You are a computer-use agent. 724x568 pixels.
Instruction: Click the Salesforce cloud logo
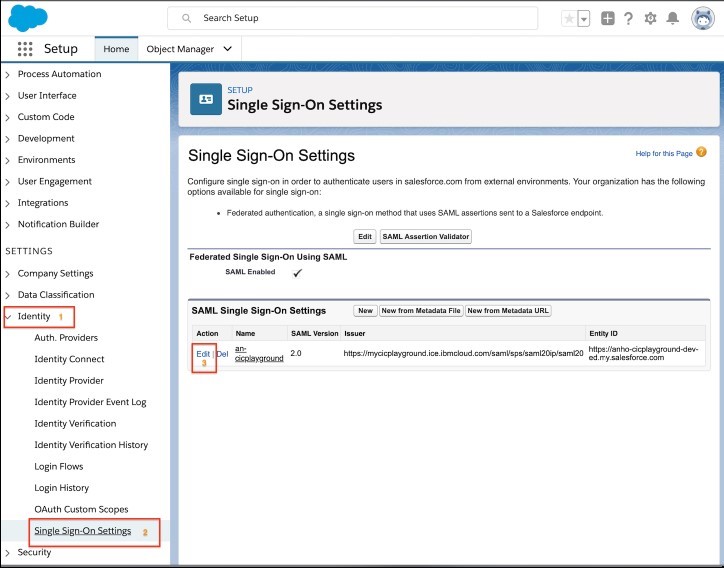pyautogui.click(x=28, y=18)
